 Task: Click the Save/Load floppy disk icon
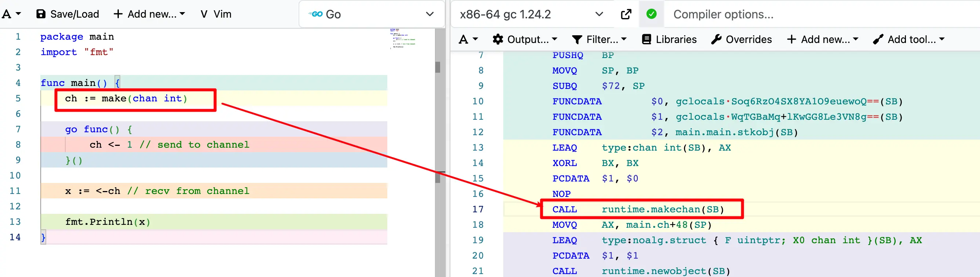click(41, 14)
